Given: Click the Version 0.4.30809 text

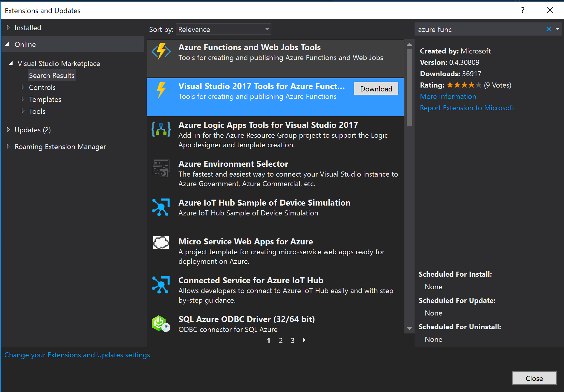Looking at the screenshot, I should [x=450, y=62].
